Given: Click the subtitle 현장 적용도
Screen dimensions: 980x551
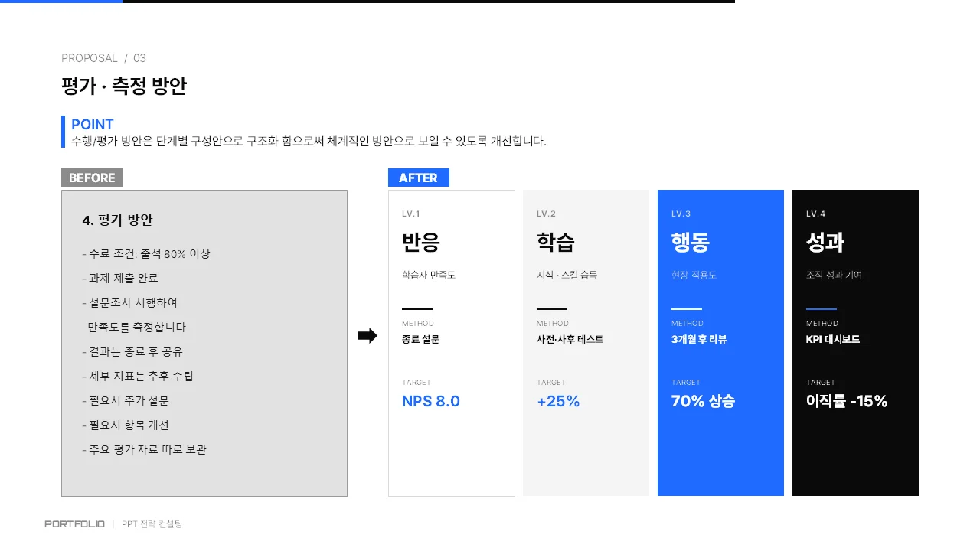Looking at the screenshot, I should [x=694, y=275].
